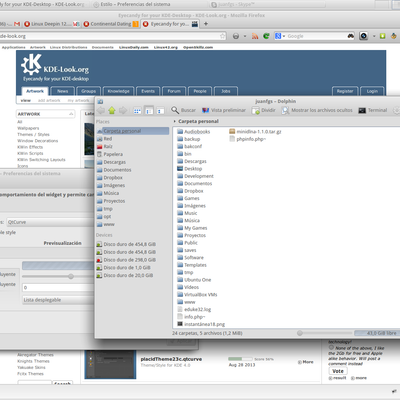The height and width of the screenshot is (400, 400).
Task: Select instantánea18.png image file
Action: tap(201, 324)
